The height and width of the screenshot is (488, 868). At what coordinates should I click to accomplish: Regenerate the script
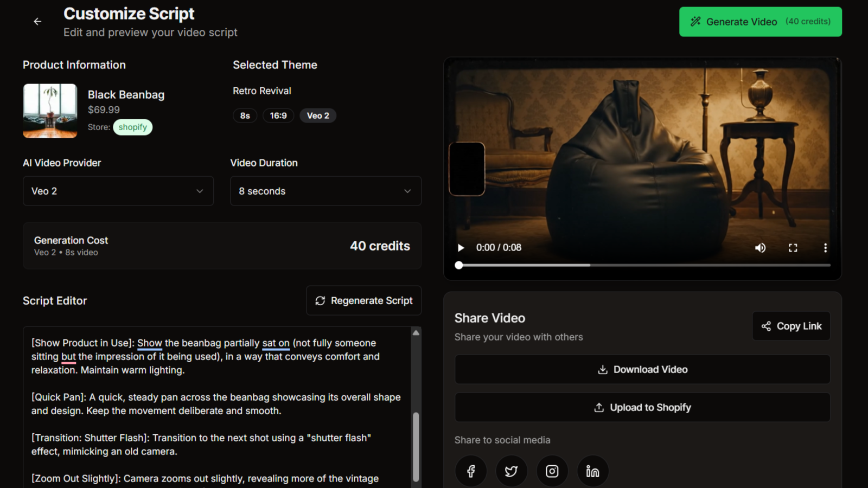pos(363,300)
